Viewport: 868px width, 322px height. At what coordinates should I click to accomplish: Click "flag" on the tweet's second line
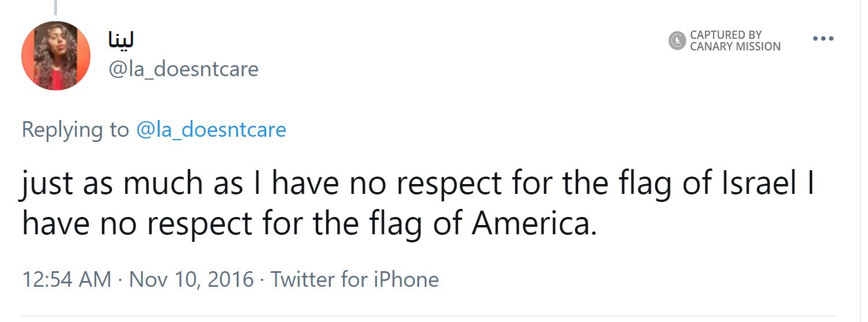(397, 224)
